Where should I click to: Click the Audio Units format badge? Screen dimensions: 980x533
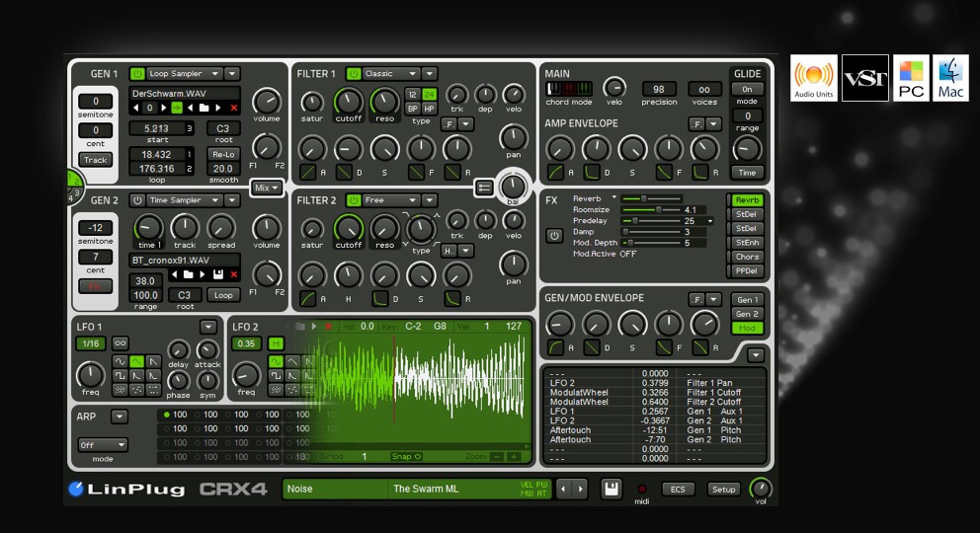[814, 78]
